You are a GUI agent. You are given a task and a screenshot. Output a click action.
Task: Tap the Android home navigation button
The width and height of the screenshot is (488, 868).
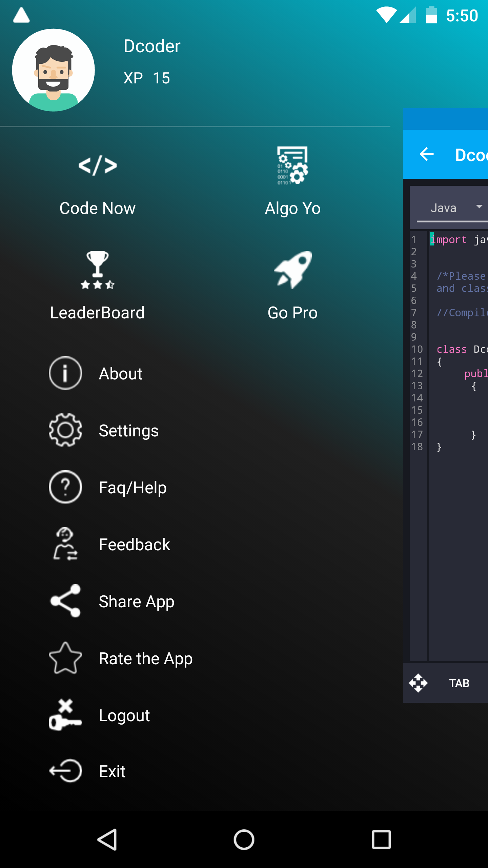click(244, 840)
